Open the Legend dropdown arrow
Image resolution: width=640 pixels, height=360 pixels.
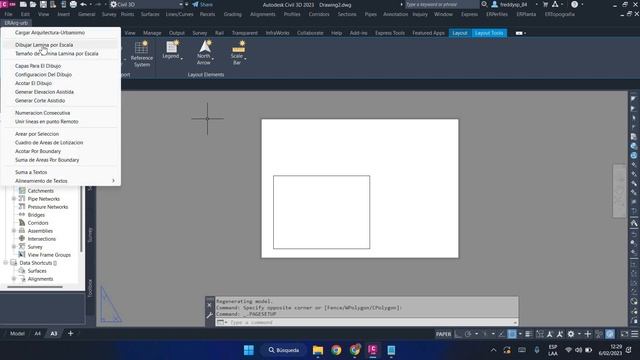(x=182, y=58)
